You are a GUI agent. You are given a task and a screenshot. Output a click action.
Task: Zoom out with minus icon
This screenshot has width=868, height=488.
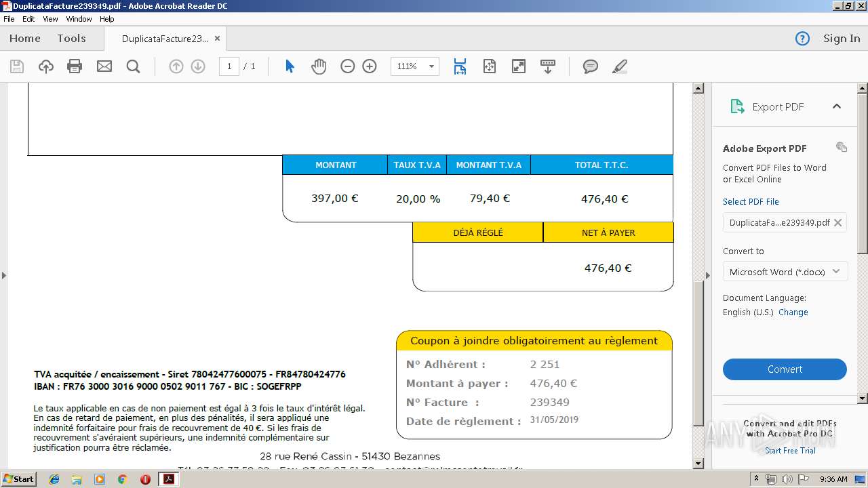pos(348,66)
